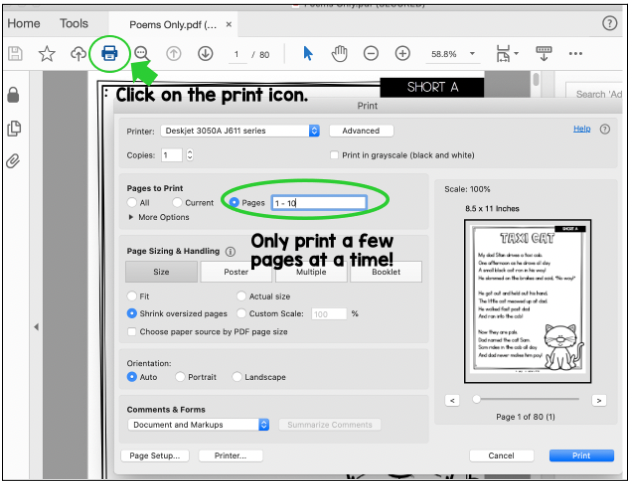Select the Poster sizing tab

[x=236, y=272]
